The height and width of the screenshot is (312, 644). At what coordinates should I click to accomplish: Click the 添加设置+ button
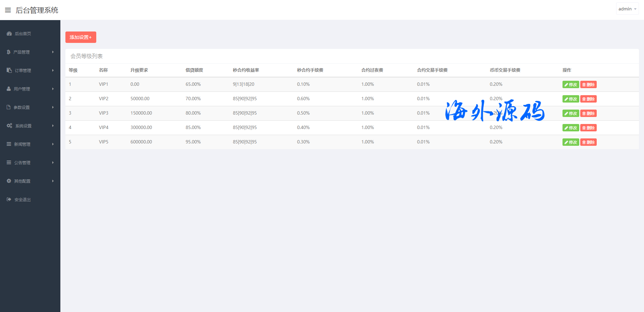click(x=80, y=37)
